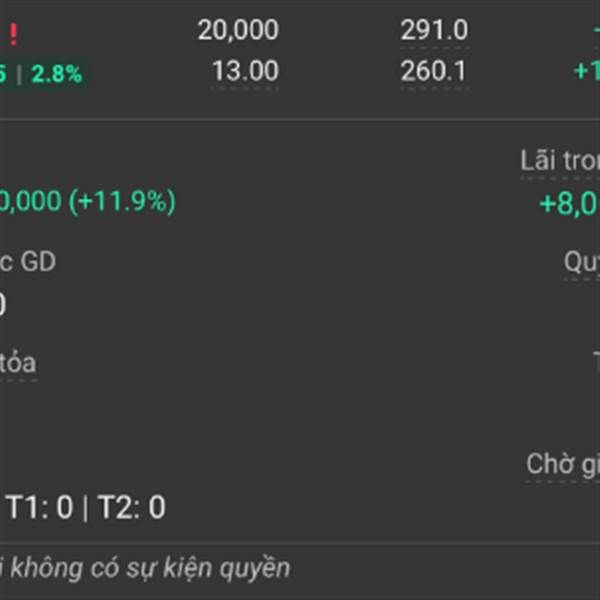Click the separator bar between T1 and T2
This screenshot has height=600, width=600.
tap(85, 508)
